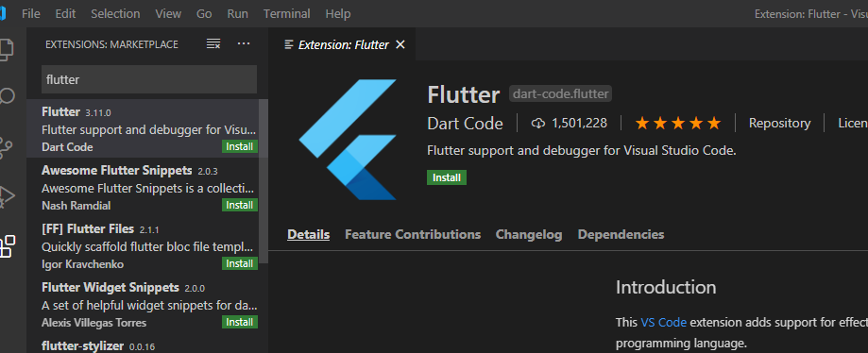868x353 pixels.
Task: Click the five-star rating
Action: (678, 123)
